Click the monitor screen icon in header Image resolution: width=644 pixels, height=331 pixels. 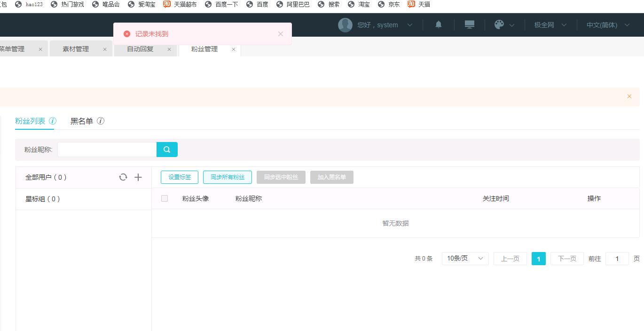click(x=469, y=25)
